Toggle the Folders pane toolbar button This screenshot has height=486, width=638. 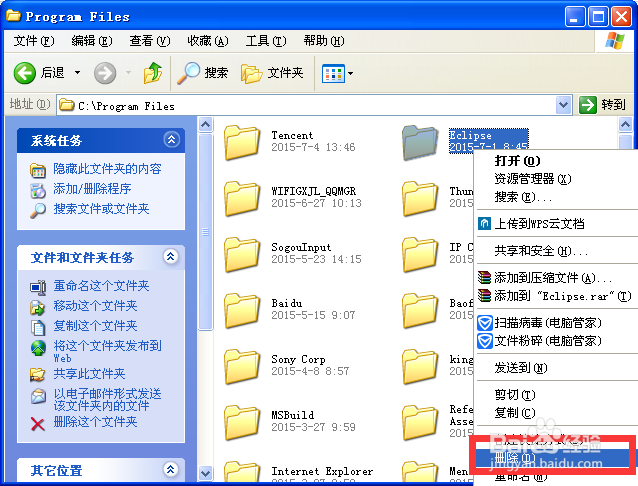(272, 73)
